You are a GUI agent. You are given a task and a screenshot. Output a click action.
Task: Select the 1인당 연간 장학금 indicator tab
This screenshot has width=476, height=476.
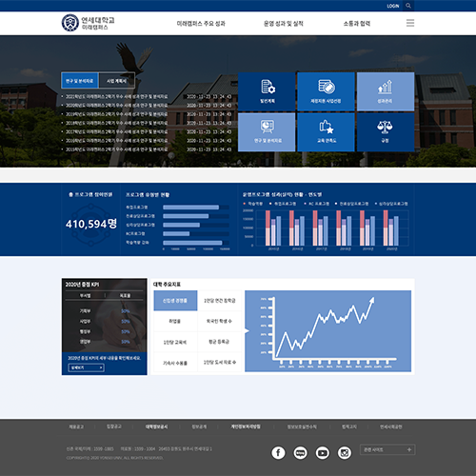(220, 300)
